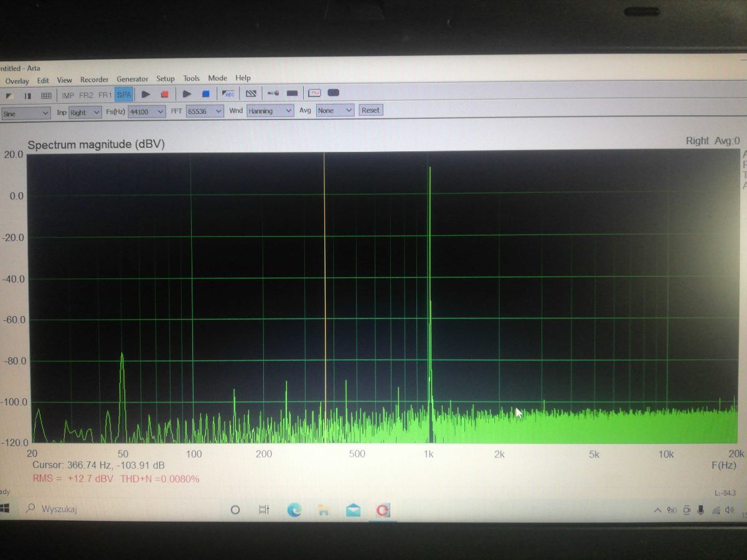
Task: Click the dark rectangle toolbar icon
Action: click(292, 93)
